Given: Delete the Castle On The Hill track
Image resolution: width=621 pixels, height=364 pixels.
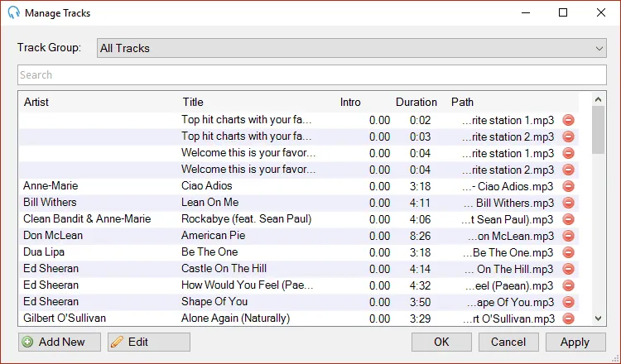Looking at the screenshot, I should click(x=568, y=269).
